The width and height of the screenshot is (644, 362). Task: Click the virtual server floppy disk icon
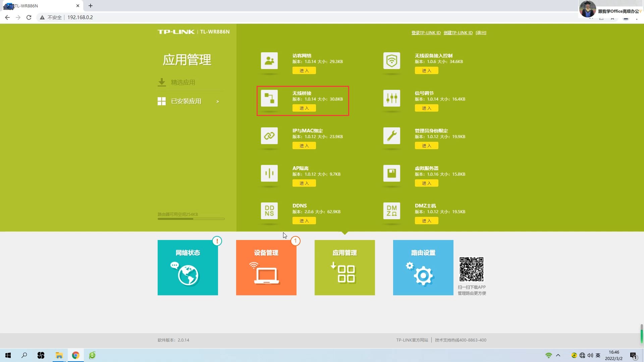coord(391,173)
